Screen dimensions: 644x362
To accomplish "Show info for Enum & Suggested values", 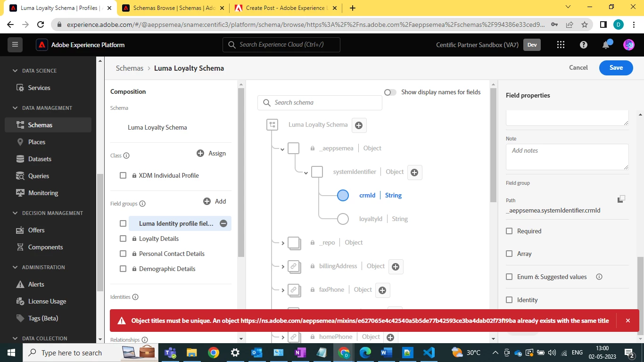I will [x=599, y=277].
